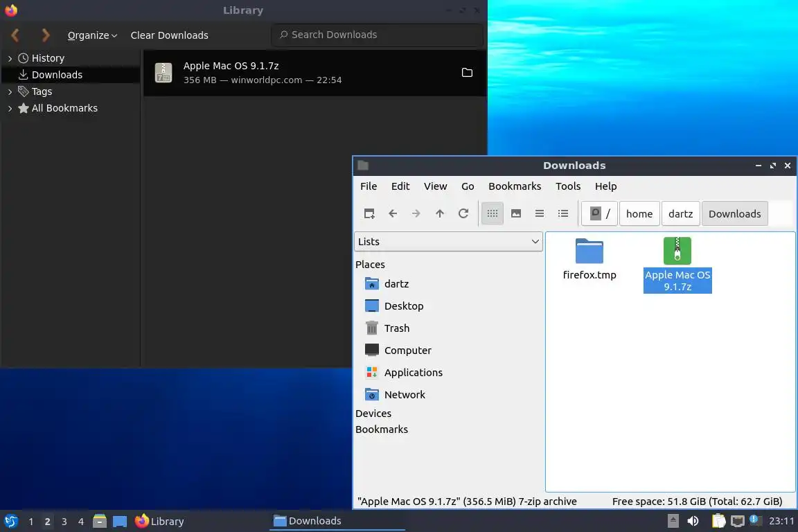Click the Devices heading in side pane
Screen dimensions: 798x532
pyautogui.click(x=373, y=414)
